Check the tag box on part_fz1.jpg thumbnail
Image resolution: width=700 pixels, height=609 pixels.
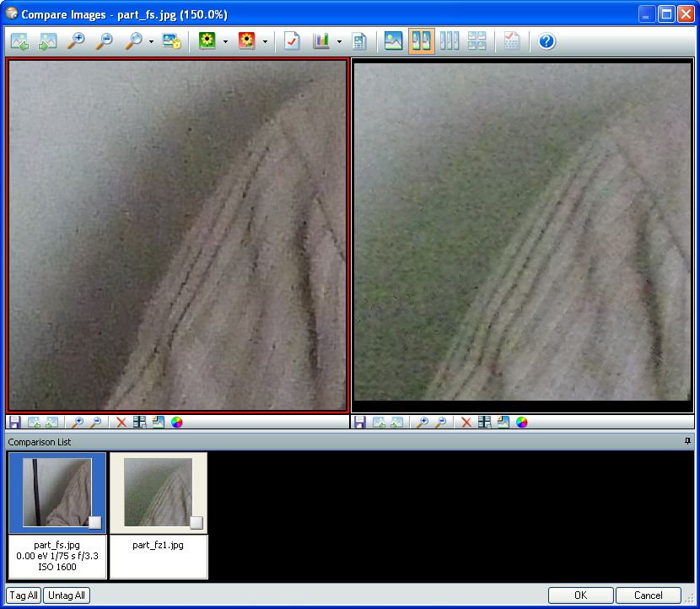point(196,522)
